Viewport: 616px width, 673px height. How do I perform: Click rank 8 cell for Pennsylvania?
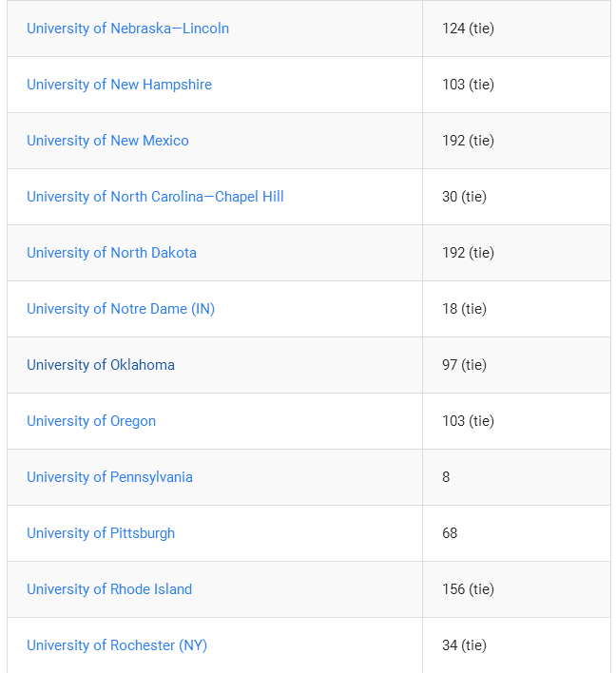(x=516, y=477)
